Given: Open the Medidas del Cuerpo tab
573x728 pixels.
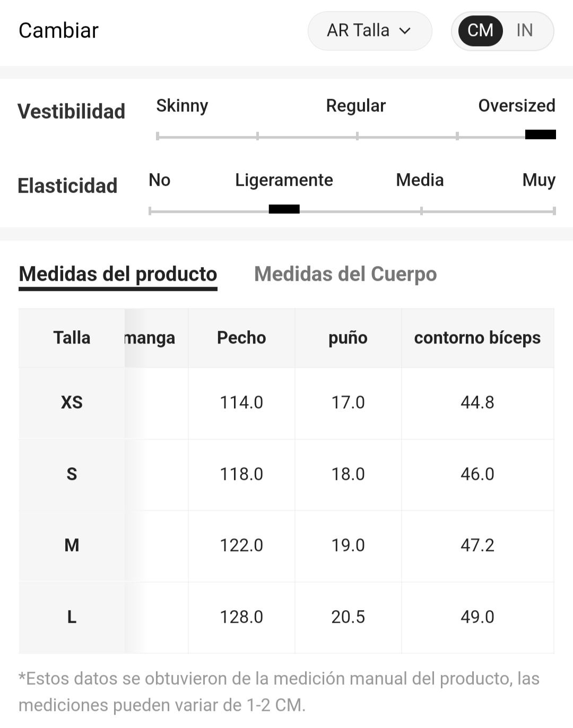Looking at the screenshot, I should click(x=345, y=274).
